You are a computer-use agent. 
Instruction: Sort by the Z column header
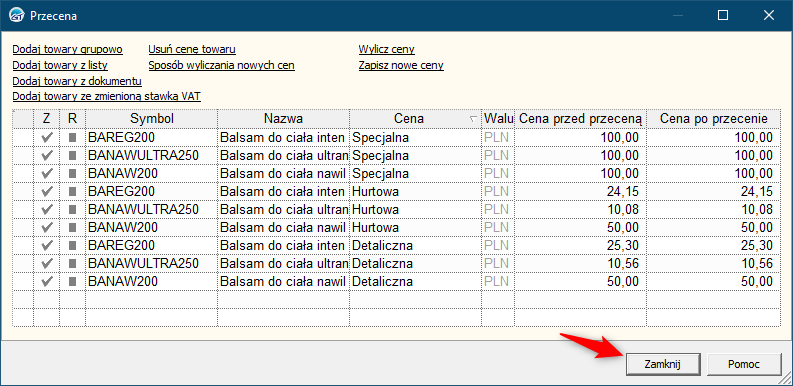[47, 119]
